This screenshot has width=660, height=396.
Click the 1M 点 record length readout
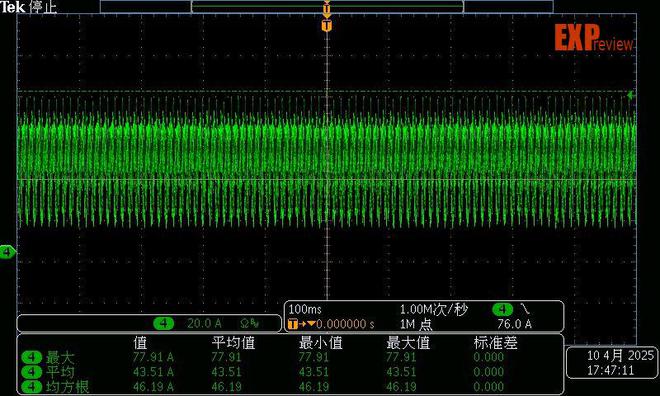pos(416,324)
